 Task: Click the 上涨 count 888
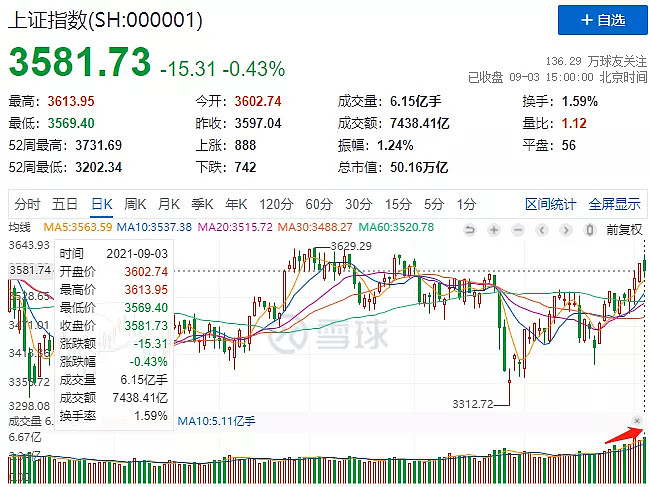pyautogui.click(x=245, y=145)
